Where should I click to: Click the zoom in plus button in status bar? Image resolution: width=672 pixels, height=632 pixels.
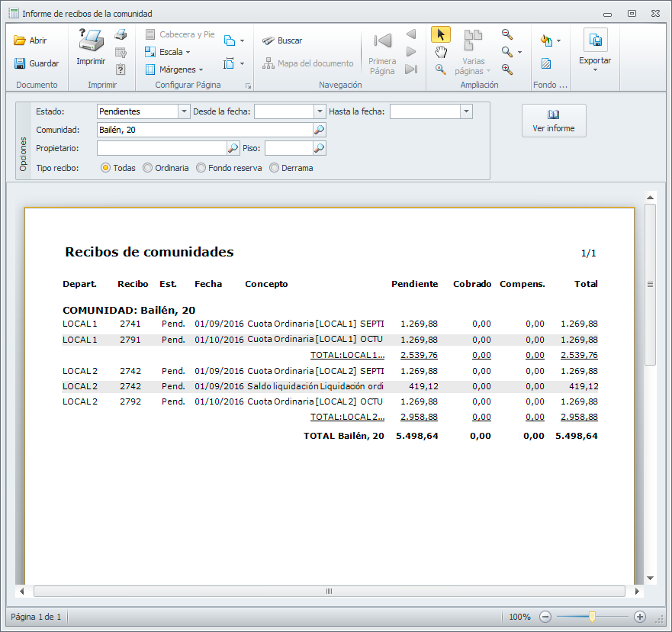(640, 617)
